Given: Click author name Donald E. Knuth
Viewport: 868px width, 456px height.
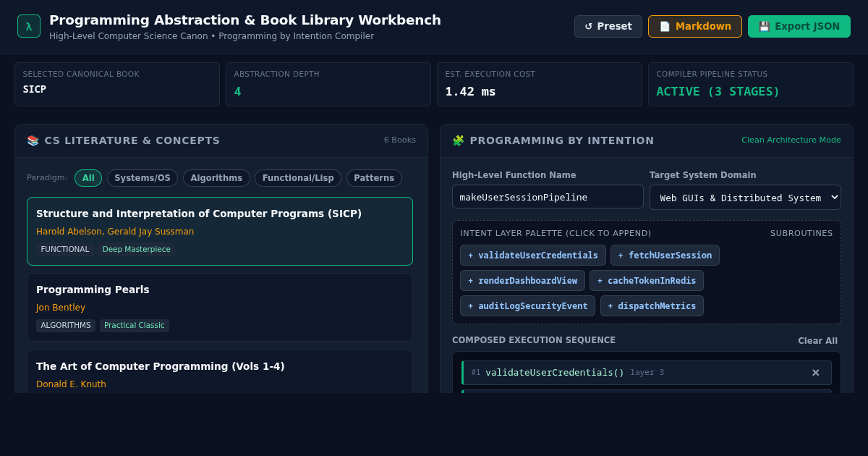Looking at the screenshot, I should 71,384.
